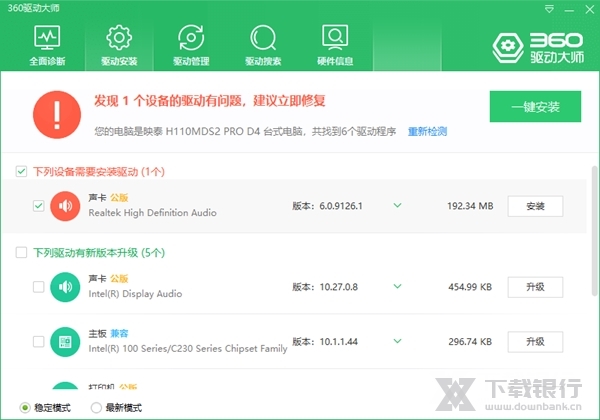Check the Intel(R) Display Audio checkbox
Viewport: 600px width, 420px height.
click(x=39, y=287)
